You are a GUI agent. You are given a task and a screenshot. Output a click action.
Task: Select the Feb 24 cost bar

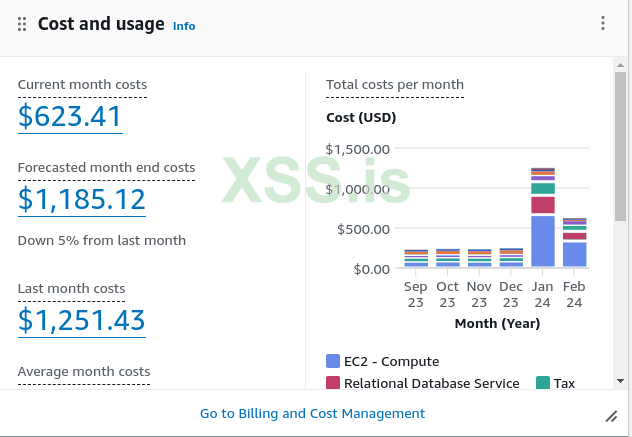(575, 243)
